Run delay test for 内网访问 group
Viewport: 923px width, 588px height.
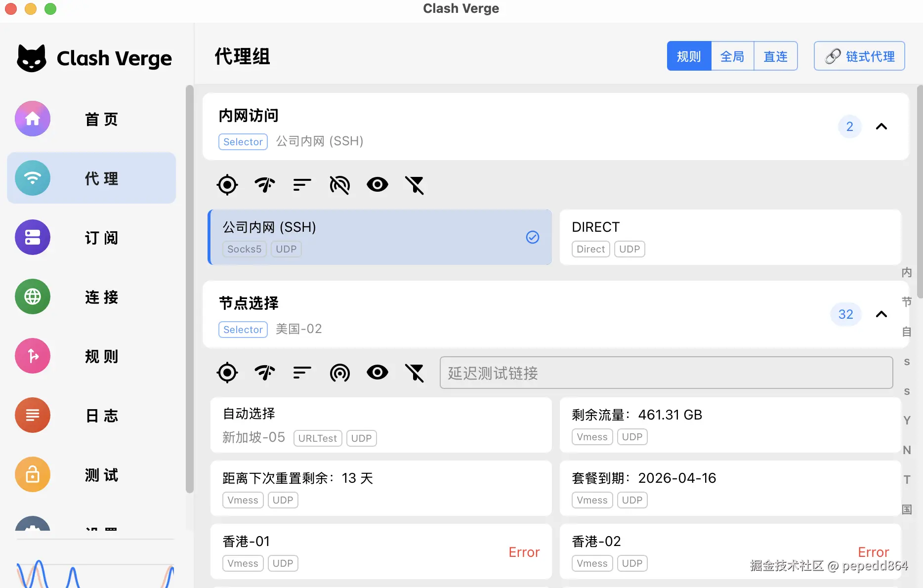click(265, 185)
